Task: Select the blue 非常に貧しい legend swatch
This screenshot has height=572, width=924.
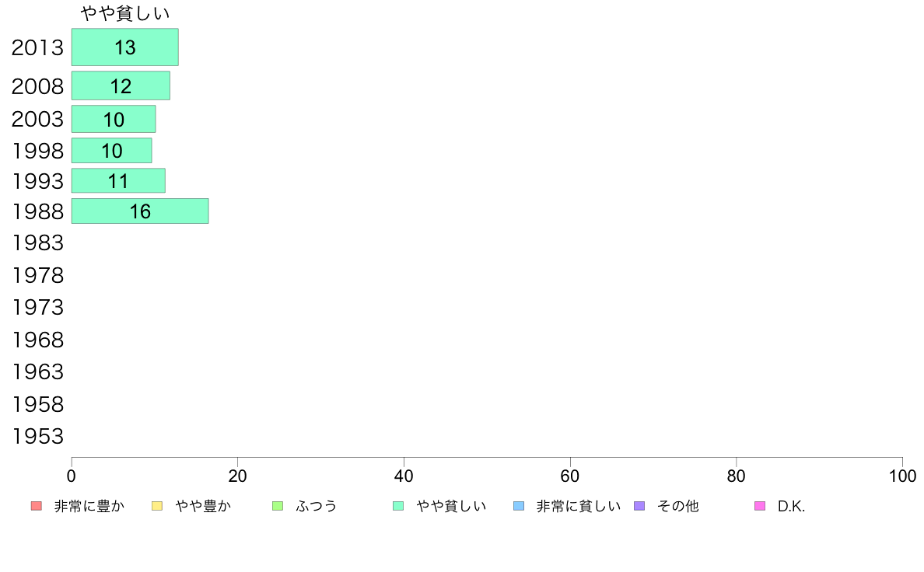Action: click(x=519, y=506)
